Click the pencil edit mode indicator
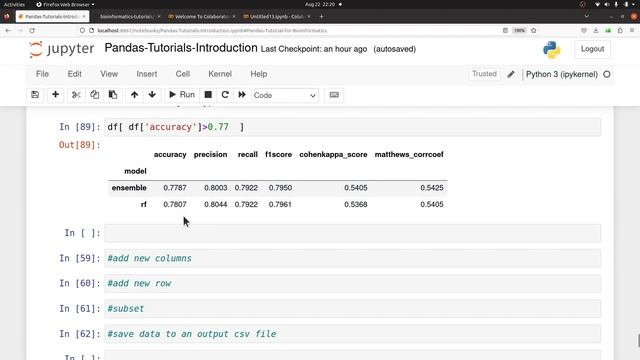Image resolution: width=640 pixels, height=360 pixels. pos(511,74)
